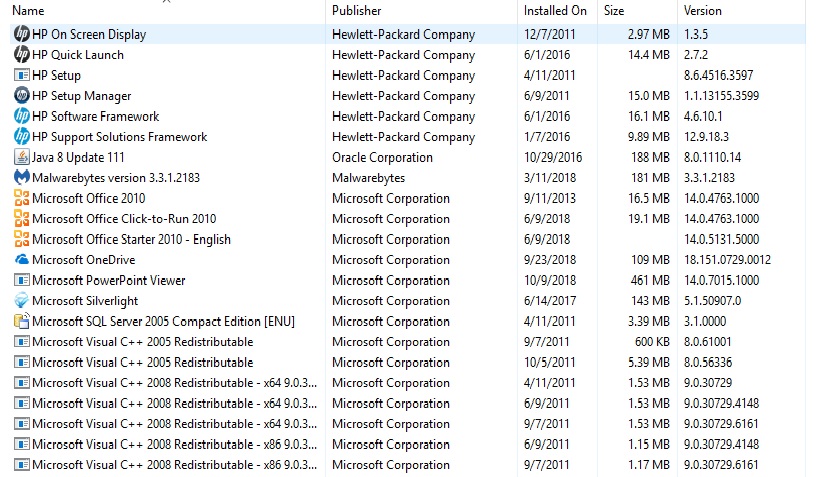Select HP Support Solutions Framework row
This screenshot has width=831, height=477.
click(408, 137)
